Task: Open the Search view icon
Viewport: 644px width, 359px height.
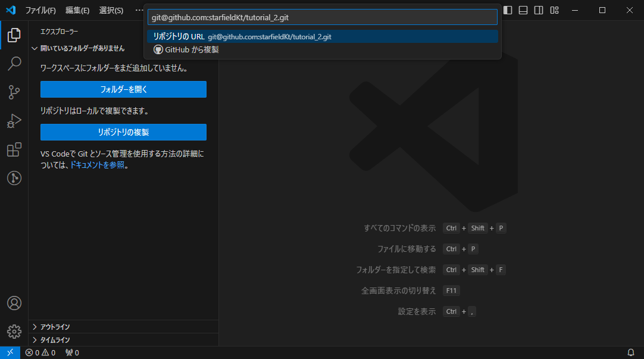Action: (14, 64)
